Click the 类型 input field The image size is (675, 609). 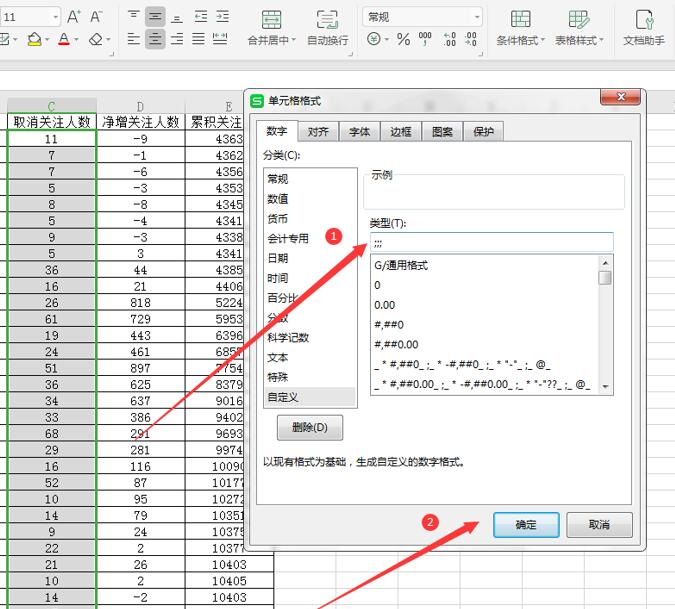tap(492, 242)
